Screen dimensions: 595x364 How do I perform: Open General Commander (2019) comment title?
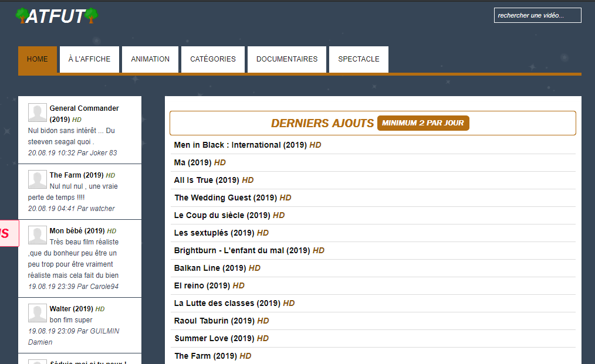[84, 114]
